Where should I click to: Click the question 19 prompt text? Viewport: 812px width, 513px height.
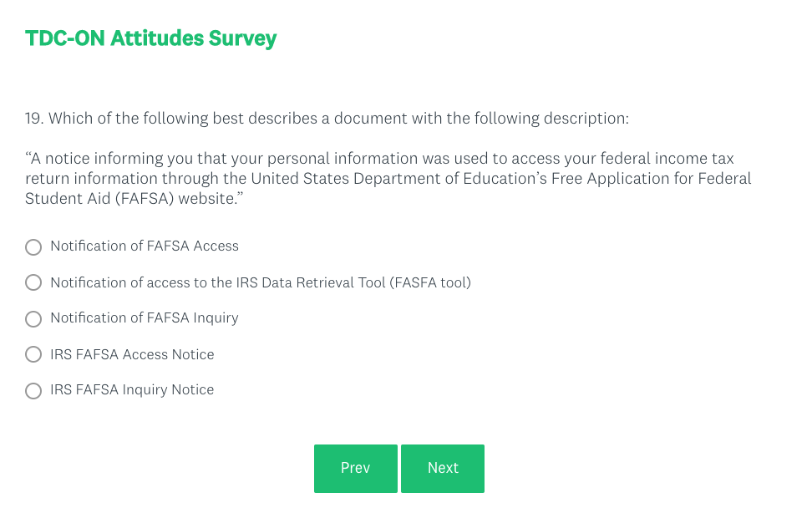pyautogui.click(x=327, y=119)
